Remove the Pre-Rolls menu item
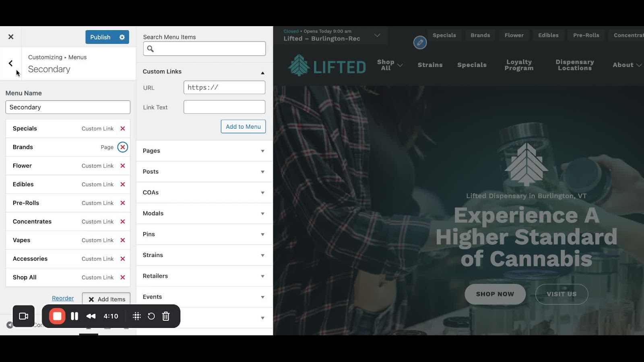 pos(123,203)
